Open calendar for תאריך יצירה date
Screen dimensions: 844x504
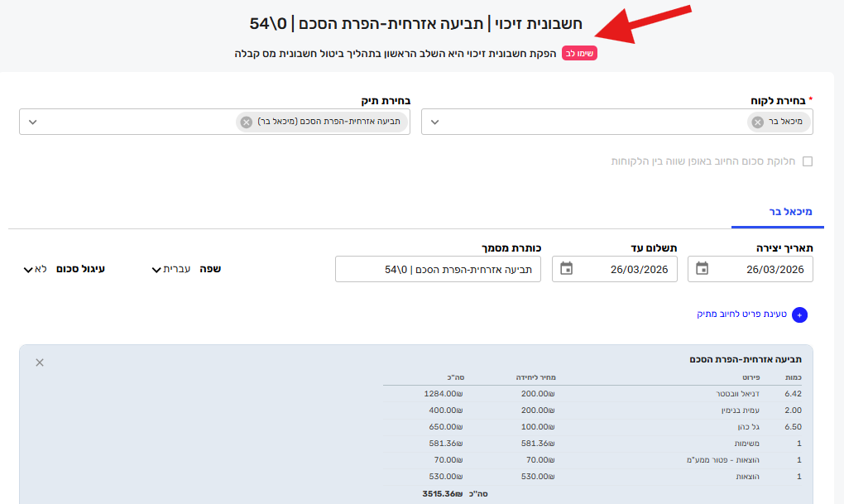(x=702, y=269)
